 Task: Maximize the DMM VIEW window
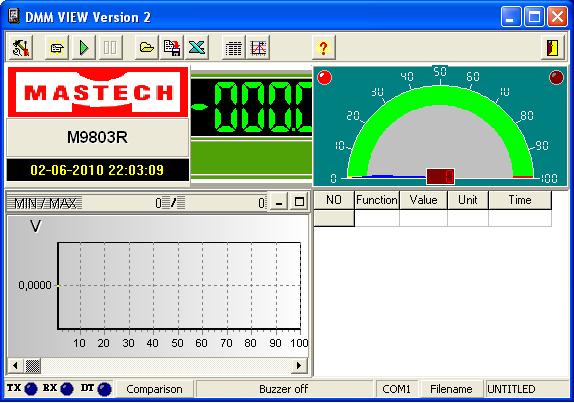pos(534,17)
